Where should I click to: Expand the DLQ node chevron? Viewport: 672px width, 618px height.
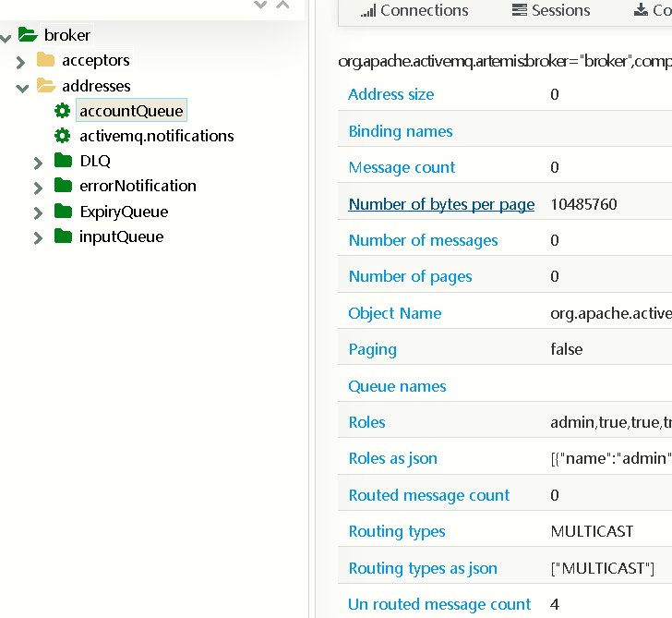pos(38,163)
